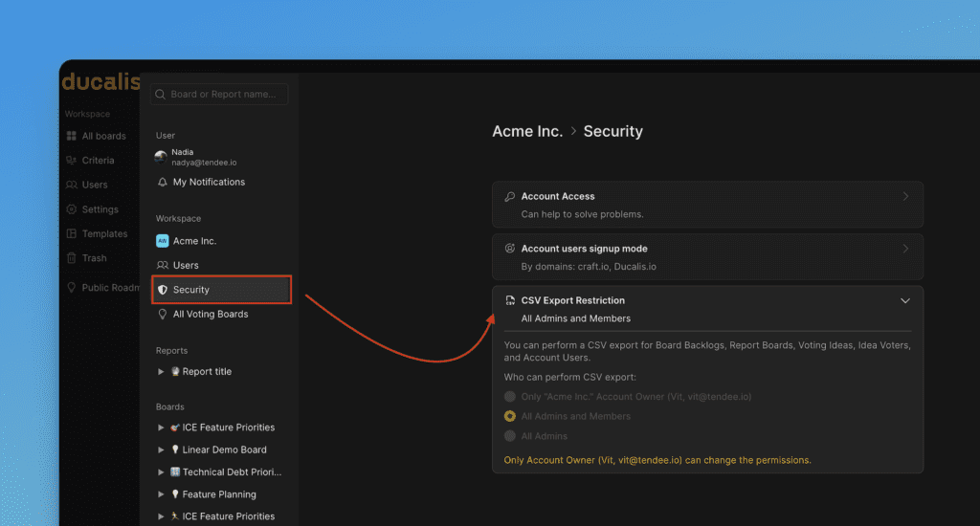Expand the Linear Demo Board item
The width and height of the screenshot is (980, 526).
point(161,449)
